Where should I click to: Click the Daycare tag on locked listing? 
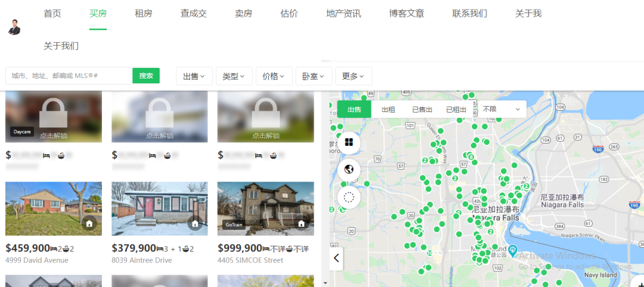(22, 132)
